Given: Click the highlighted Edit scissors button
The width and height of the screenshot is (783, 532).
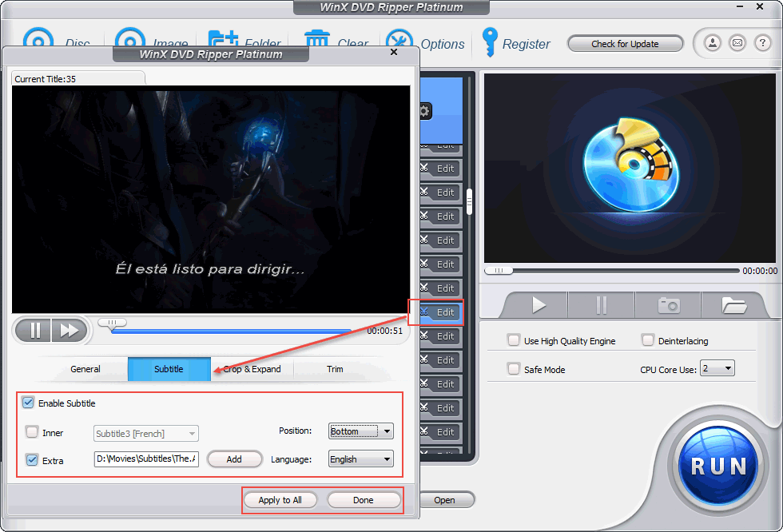Looking at the screenshot, I should pos(440,312).
